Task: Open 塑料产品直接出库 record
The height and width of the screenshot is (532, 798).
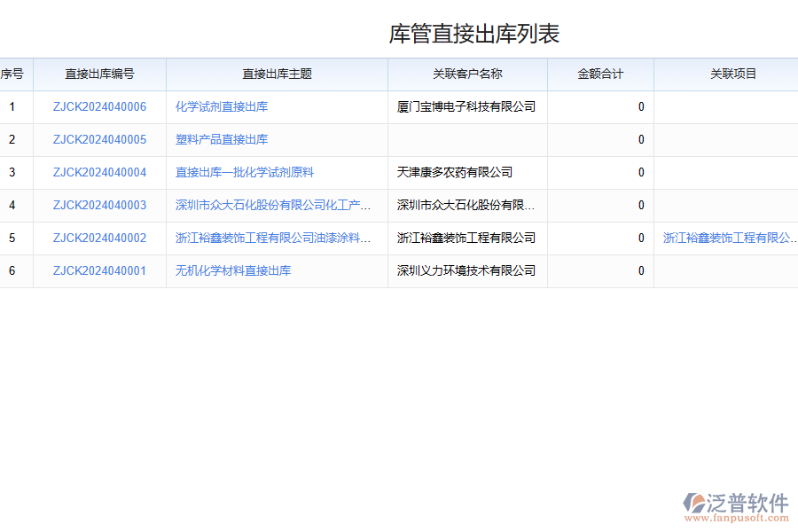Action: [221, 139]
